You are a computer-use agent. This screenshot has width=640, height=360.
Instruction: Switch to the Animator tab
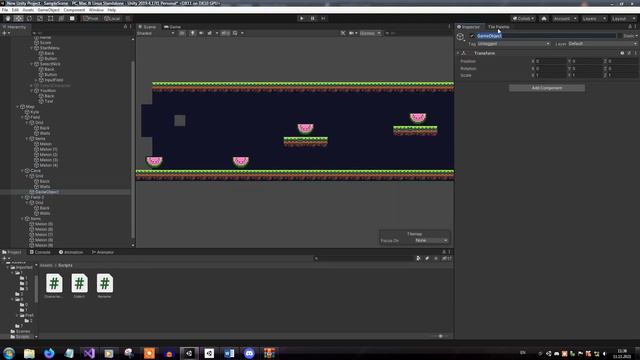(103, 252)
